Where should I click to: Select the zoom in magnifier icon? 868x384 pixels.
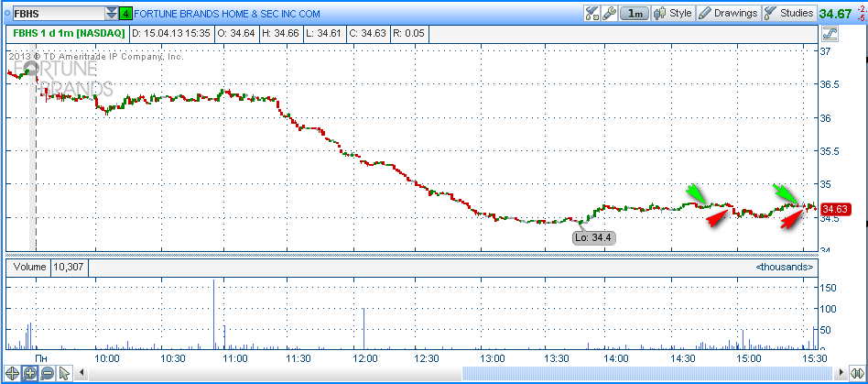coord(30,373)
